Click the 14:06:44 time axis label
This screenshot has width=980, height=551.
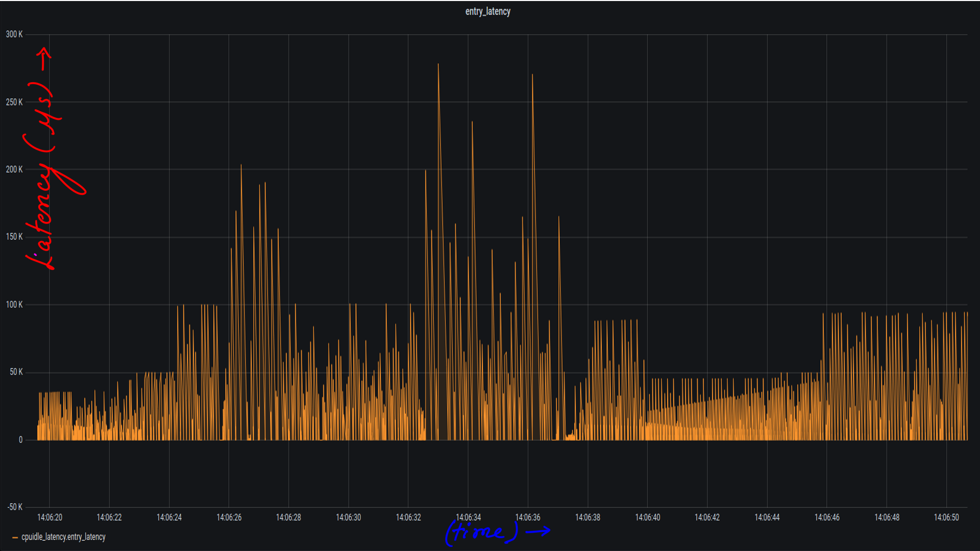tap(767, 517)
